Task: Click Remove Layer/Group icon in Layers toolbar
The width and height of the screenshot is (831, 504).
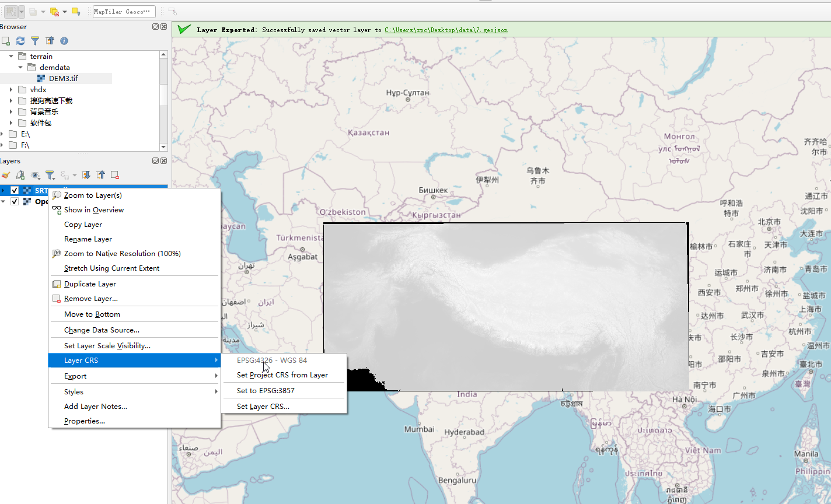Action: pos(115,175)
